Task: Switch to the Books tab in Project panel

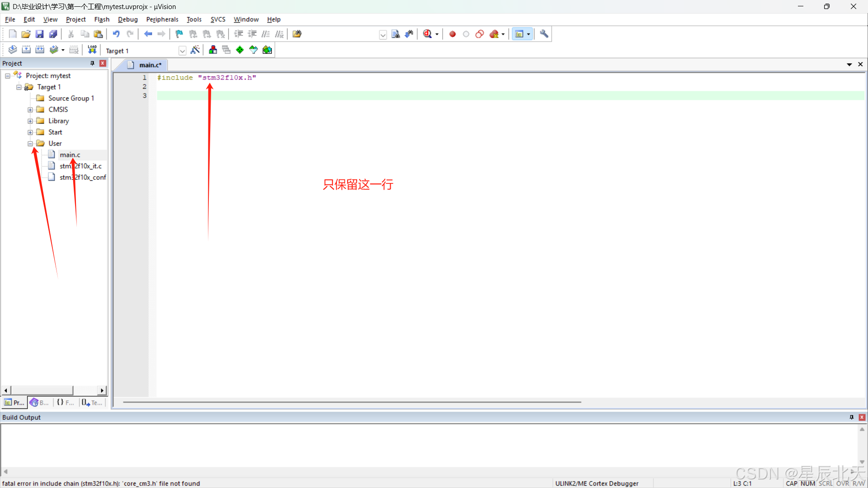Action: pyautogui.click(x=39, y=403)
